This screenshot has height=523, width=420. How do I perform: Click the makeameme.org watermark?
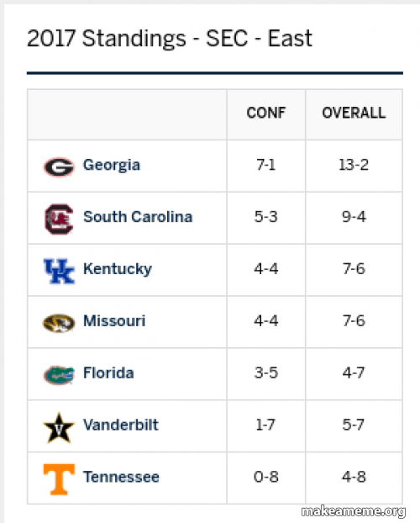354,512
